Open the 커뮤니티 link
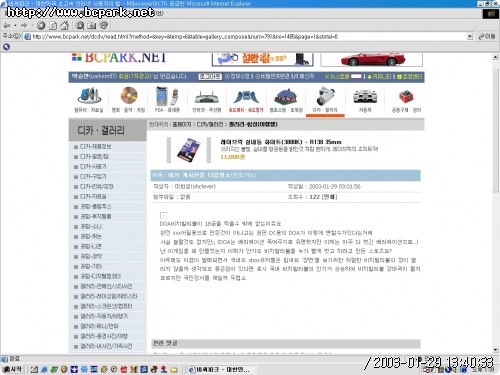 [379, 77]
